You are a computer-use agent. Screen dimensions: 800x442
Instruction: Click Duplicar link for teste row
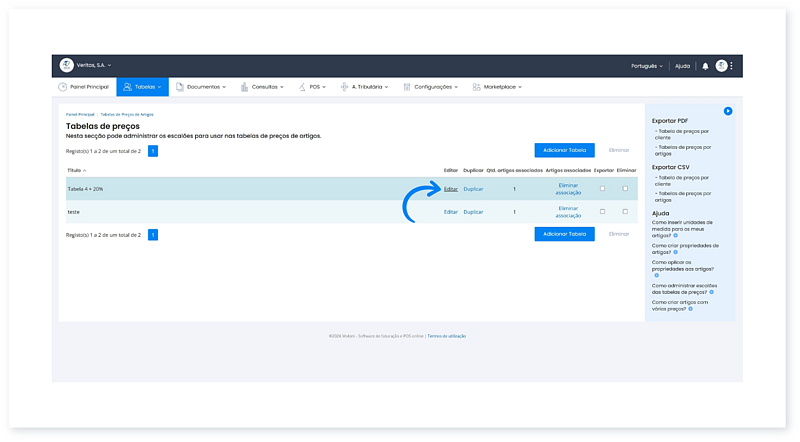point(473,212)
